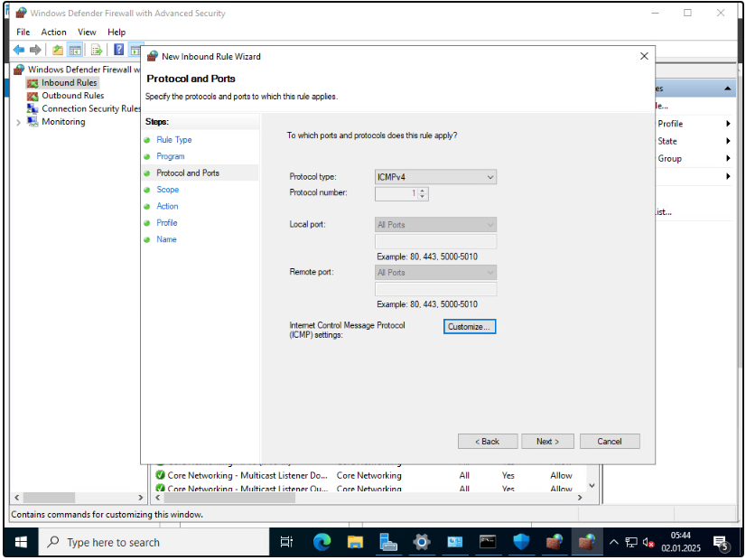Cancel the New Inbound Rule Wizard
Image resolution: width=746 pixels, height=560 pixels.
click(610, 441)
